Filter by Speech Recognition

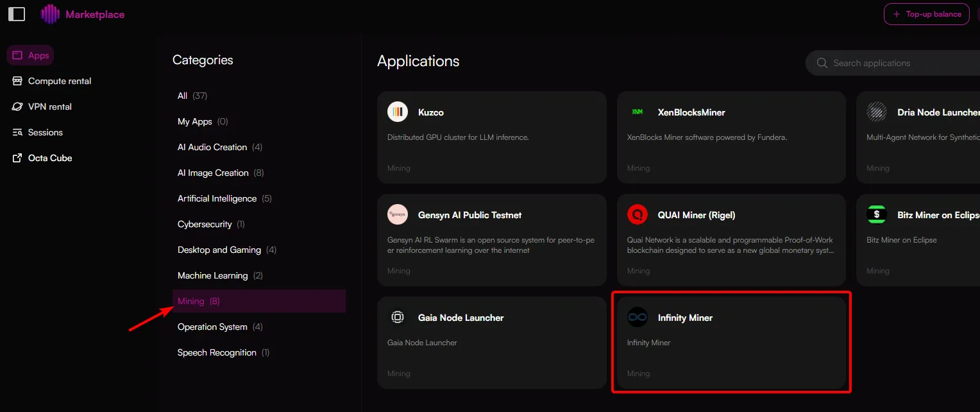coord(223,352)
